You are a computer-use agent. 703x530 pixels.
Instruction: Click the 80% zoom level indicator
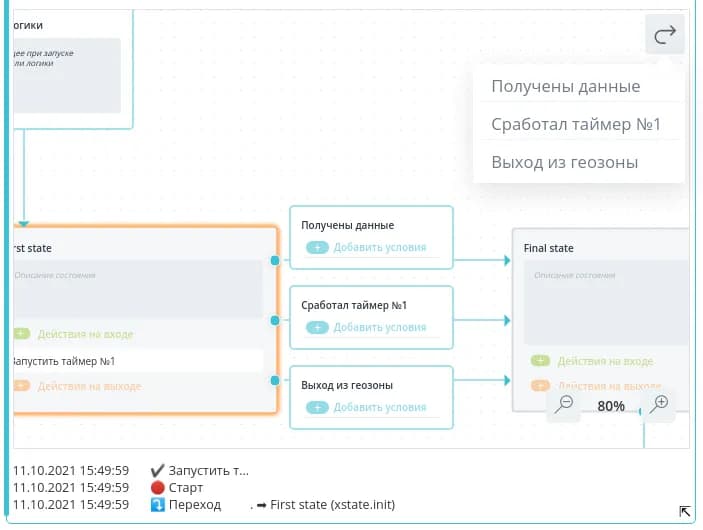pos(611,406)
